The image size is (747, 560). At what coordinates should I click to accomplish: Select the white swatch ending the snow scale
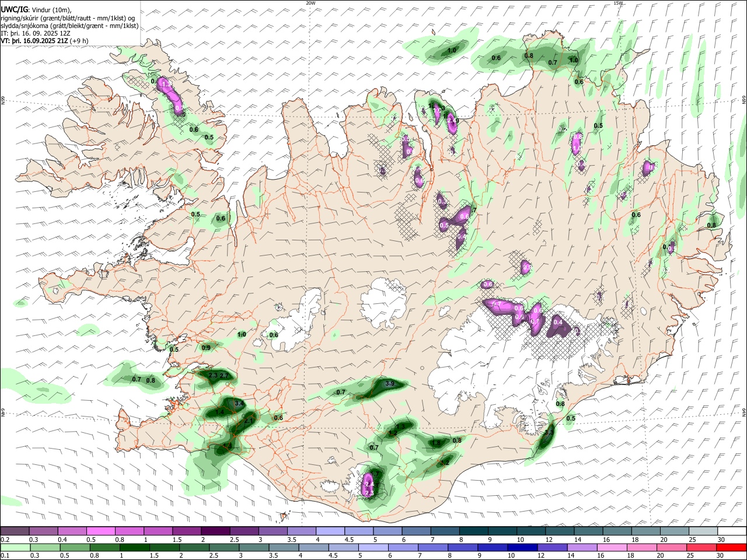coord(732,531)
